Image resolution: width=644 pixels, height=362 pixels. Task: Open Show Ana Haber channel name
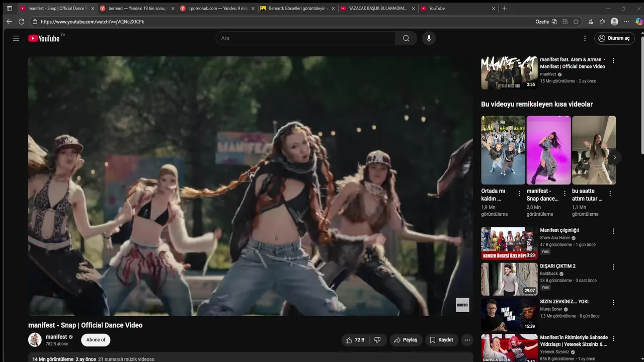[x=555, y=238]
